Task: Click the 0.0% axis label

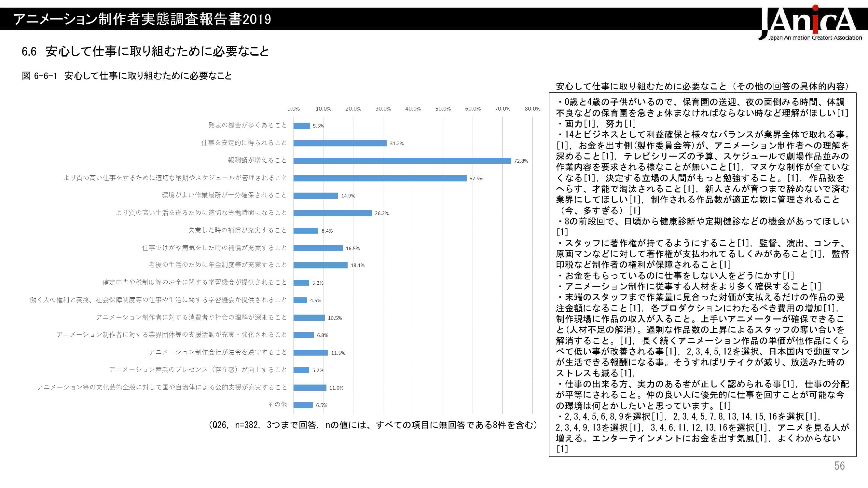Action: point(294,109)
